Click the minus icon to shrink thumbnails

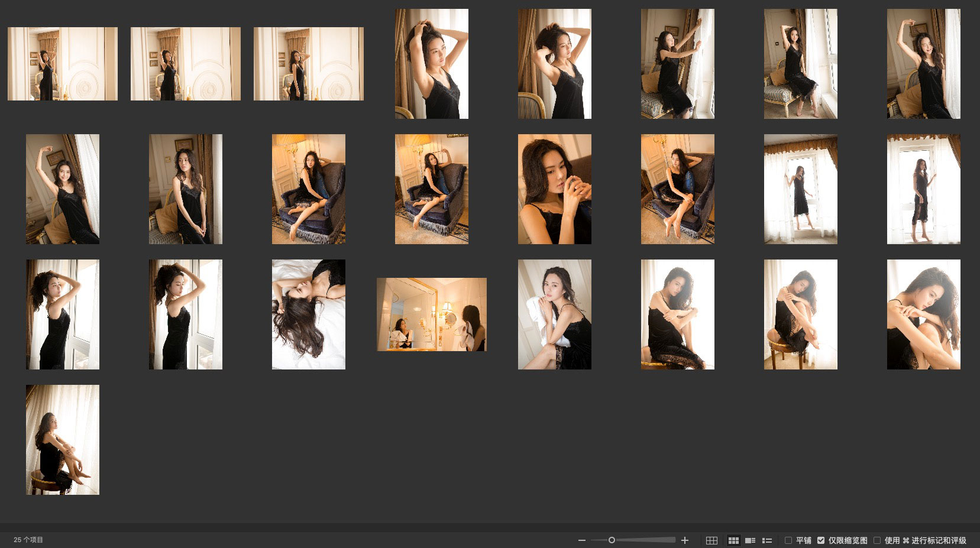(x=582, y=540)
